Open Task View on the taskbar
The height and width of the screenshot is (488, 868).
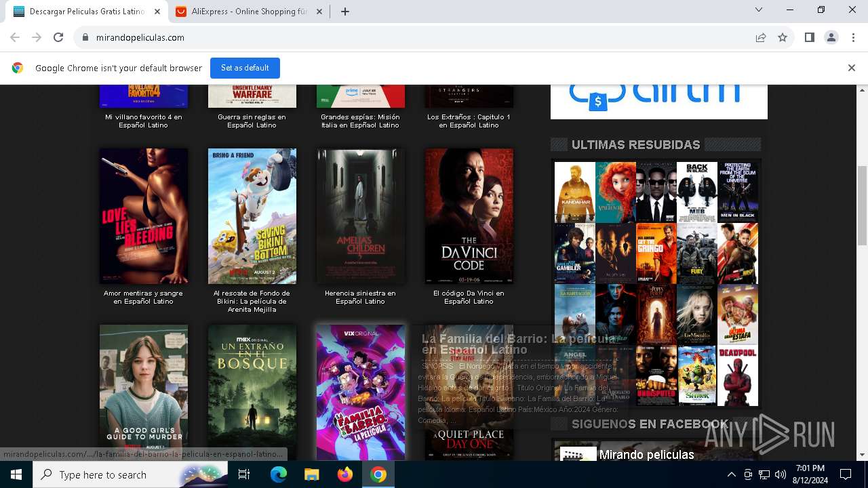244,474
